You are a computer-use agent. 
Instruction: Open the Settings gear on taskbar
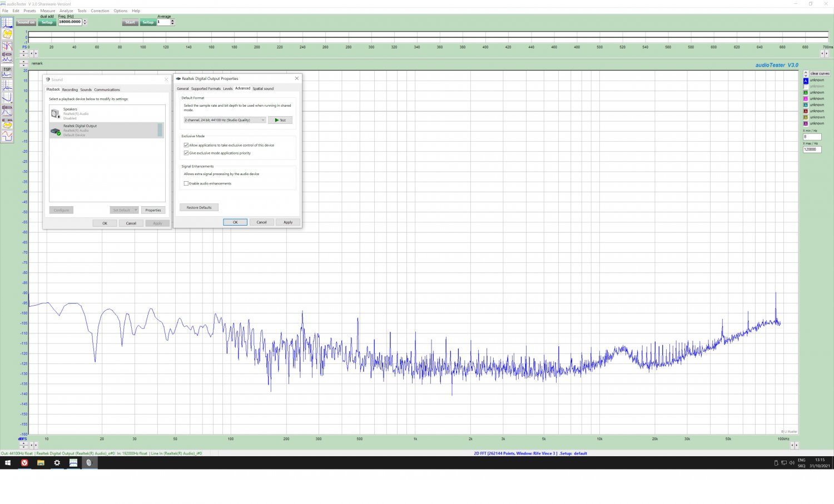57,462
